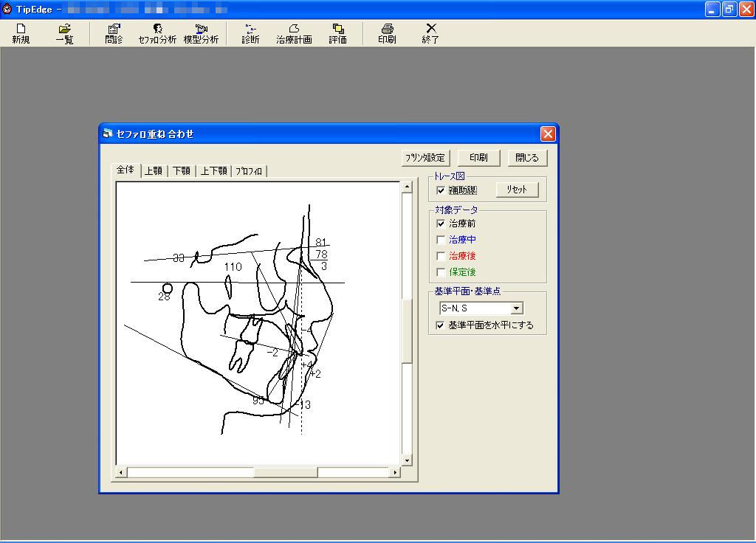Screen dimensions: 756x543
Task: Enable the 治療中 checkbox
Action: point(441,240)
